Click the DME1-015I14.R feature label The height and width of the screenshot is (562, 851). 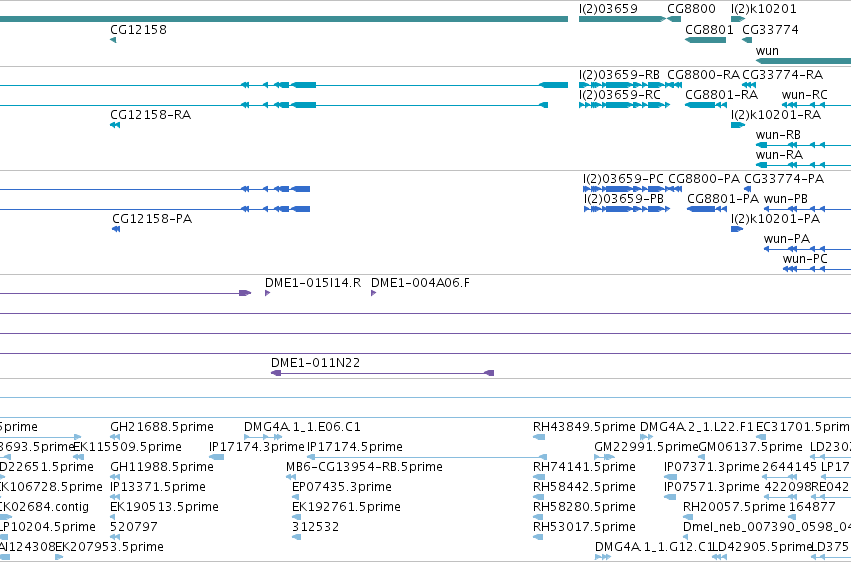click(313, 283)
